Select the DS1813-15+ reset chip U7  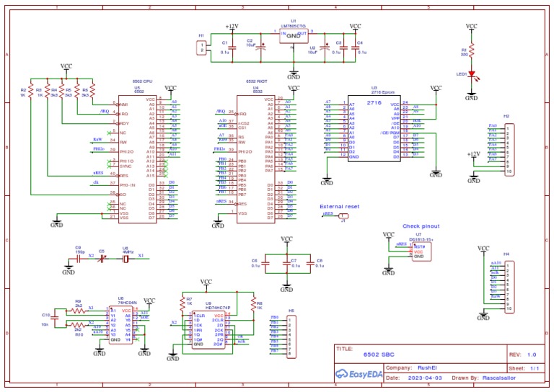point(421,251)
